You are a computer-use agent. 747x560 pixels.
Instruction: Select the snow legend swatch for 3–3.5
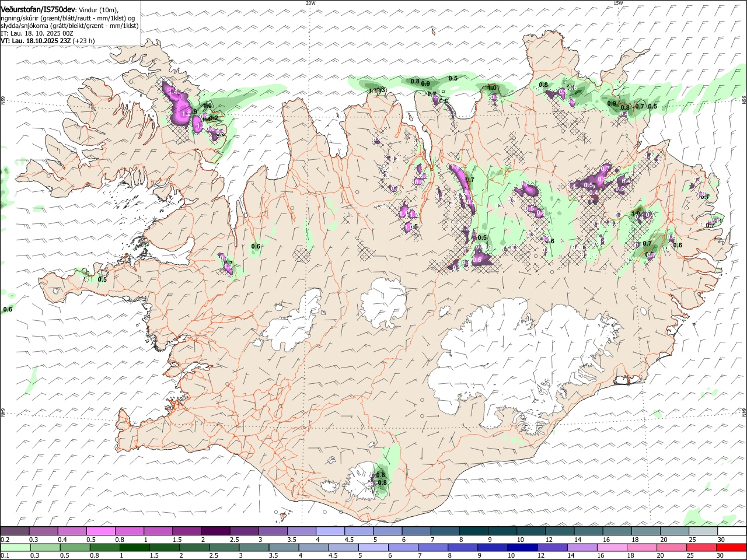[x=273, y=531]
